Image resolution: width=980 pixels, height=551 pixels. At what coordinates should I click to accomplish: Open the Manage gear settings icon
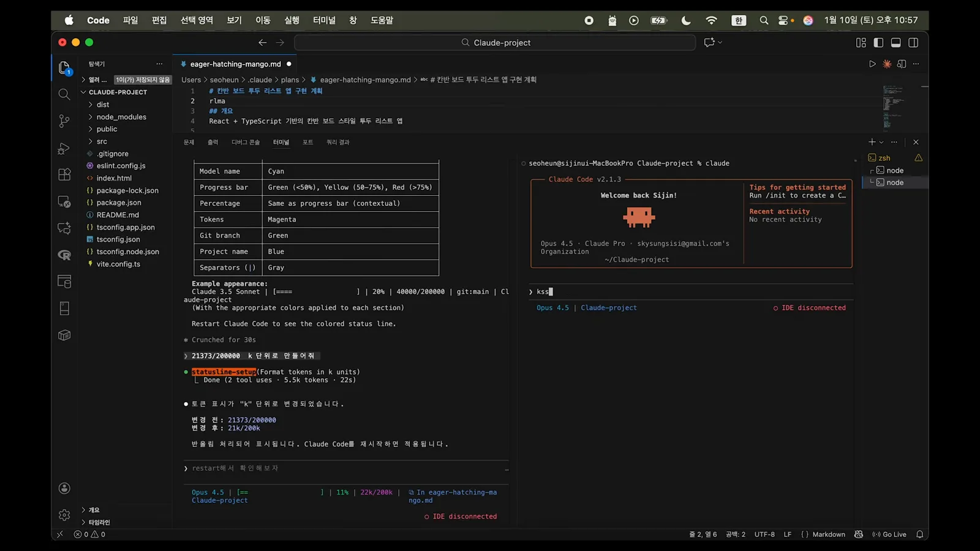[64, 515]
